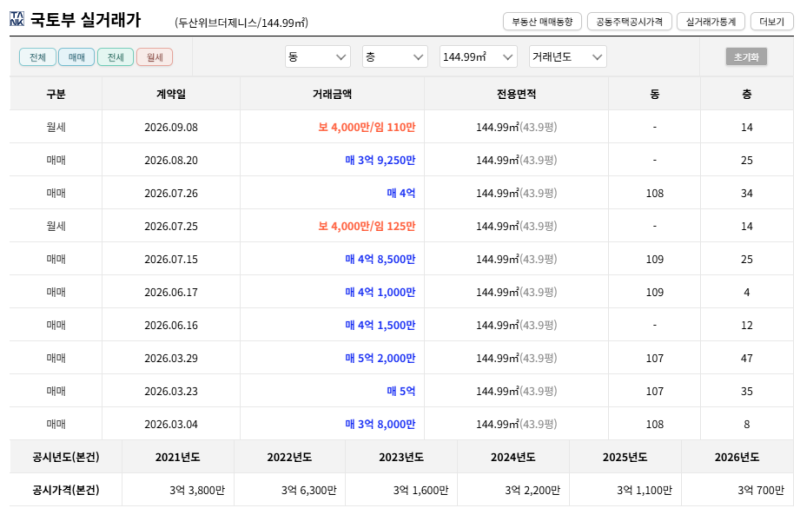
Task: Select the 매매 filter tab
Action: click(x=77, y=57)
